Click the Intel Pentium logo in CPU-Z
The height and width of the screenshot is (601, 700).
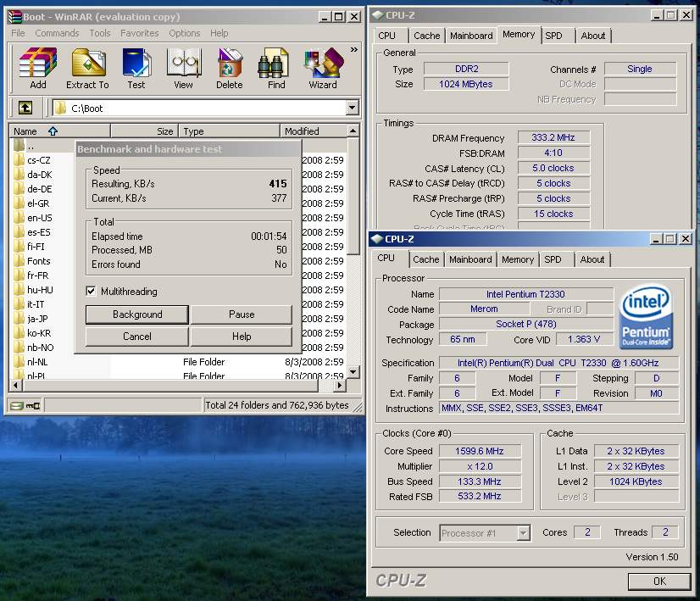pyautogui.click(x=646, y=316)
